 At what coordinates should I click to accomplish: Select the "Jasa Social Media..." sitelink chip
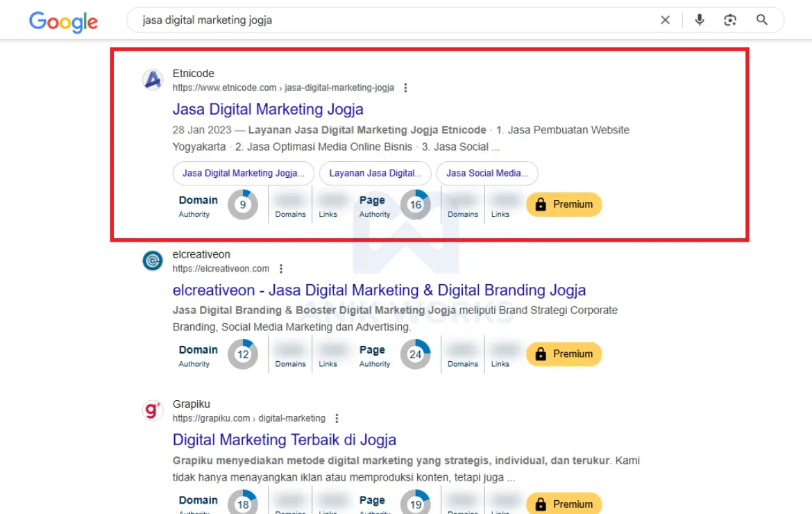[487, 173]
